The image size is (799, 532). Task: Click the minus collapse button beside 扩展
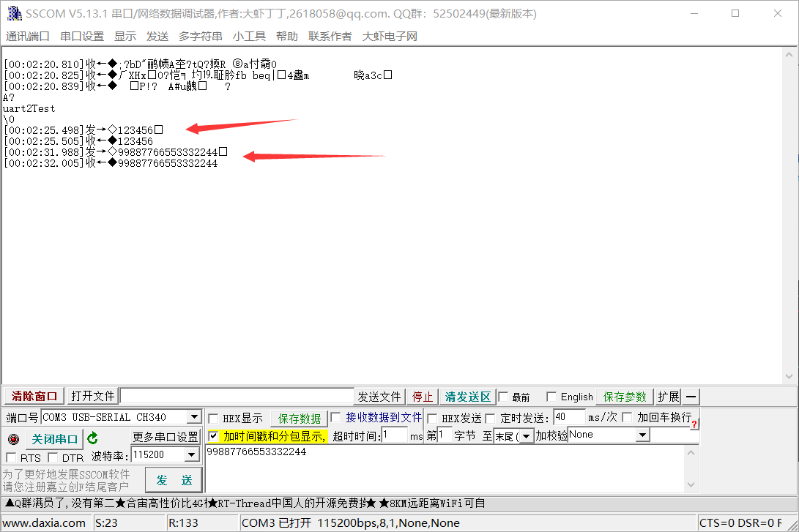pos(691,397)
